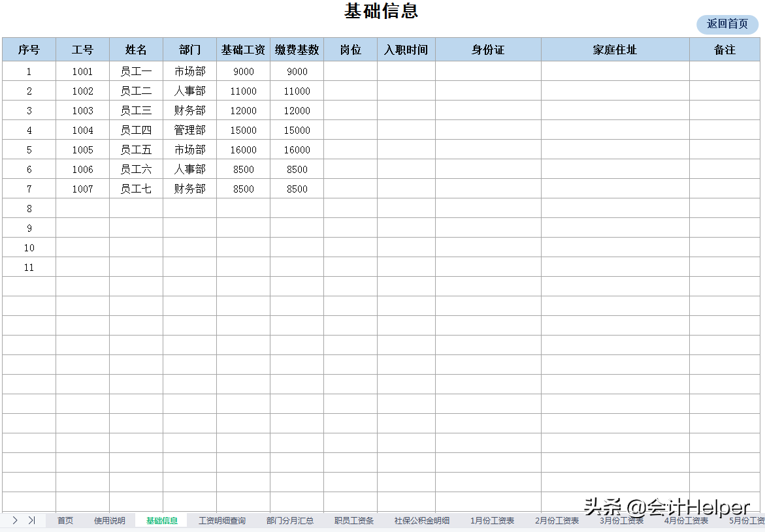Image resolution: width=765 pixels, height=532 pixels.
Task: Switch to 使用说明 sheet tab
Action: coord(110,520)
